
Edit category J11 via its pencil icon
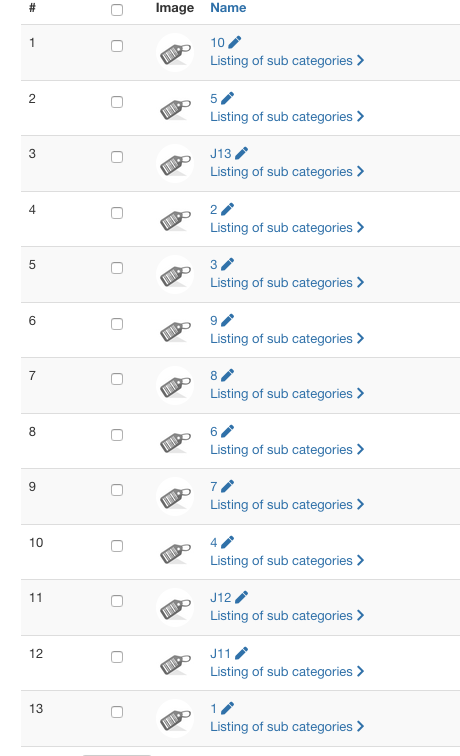tap(241, 653)
